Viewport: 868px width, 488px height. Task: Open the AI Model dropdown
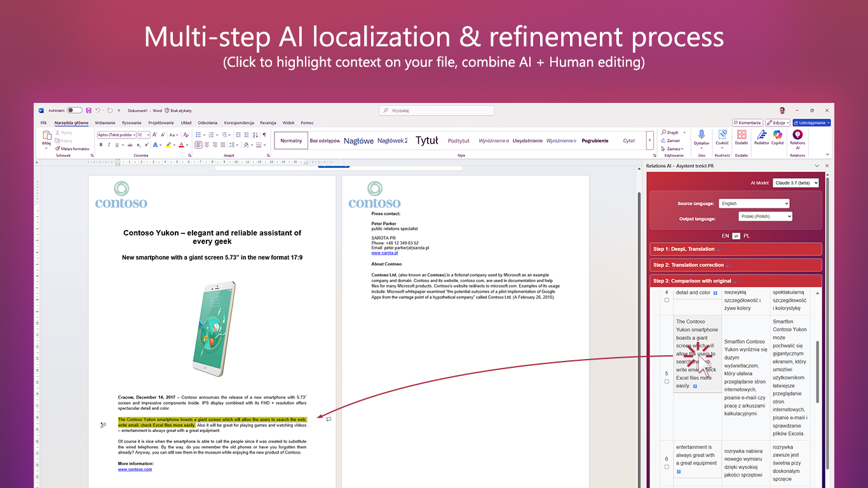click(796, 183)
